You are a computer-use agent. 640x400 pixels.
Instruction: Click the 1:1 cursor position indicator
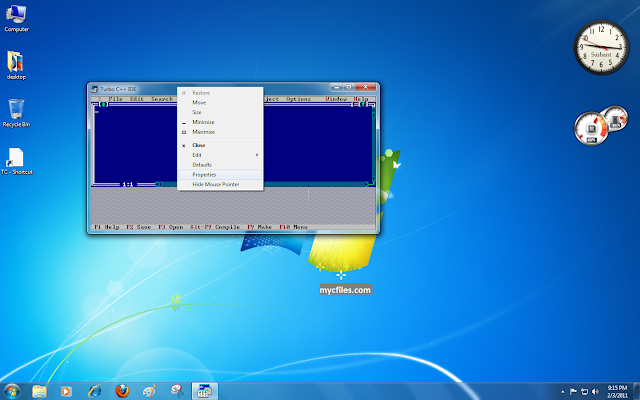tap(128, 184)
